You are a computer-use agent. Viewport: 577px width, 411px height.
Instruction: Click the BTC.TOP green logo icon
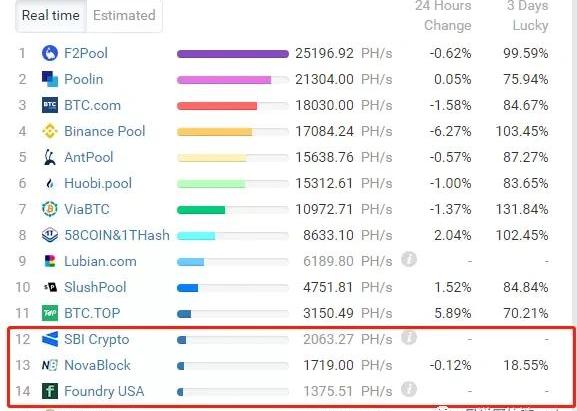click(50, 313)
